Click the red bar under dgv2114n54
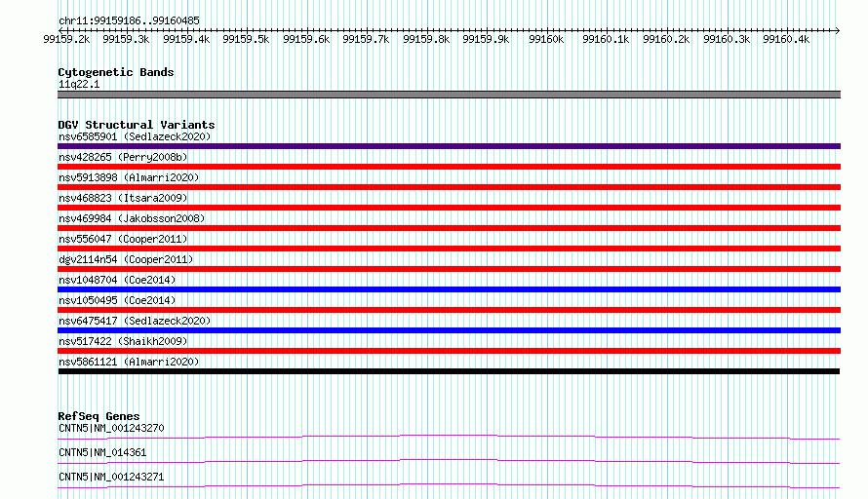The height and width of the screenshot is (499, 868). click(449, 269)
